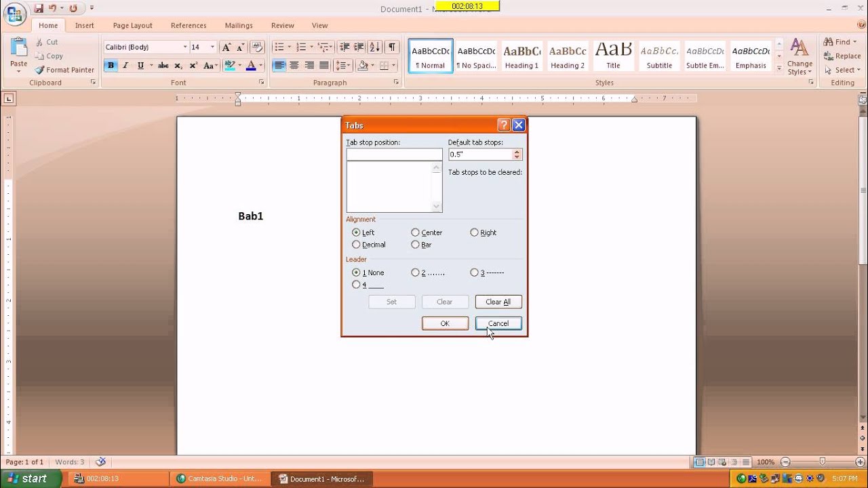Viewport: 868px width, 488px height.
Task: Center text in Paragraph group
Action: [x=294, y=66]
